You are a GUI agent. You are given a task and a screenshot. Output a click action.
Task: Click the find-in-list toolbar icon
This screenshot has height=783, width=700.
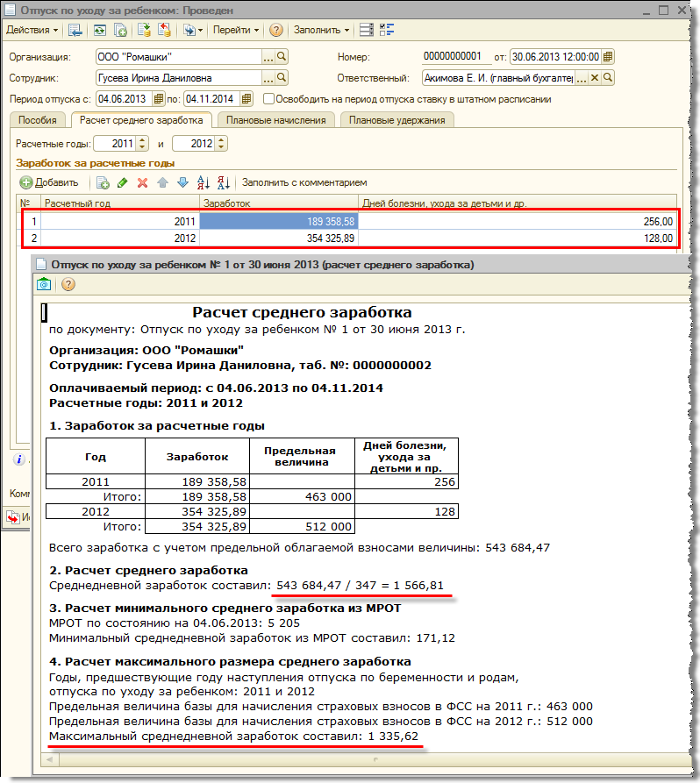pyautogui.click(x=75, y=30)
